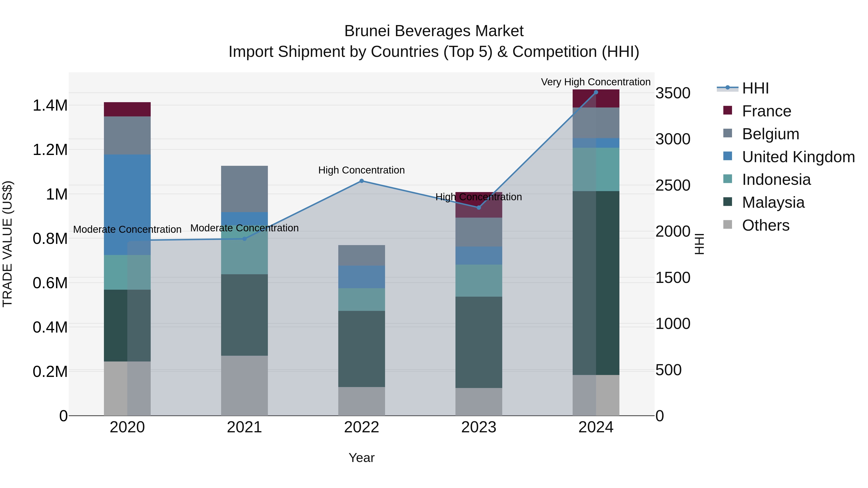
Task: Click the 'Moderate Concentration' annotation over 2020
Action: [x=127, y=229]
